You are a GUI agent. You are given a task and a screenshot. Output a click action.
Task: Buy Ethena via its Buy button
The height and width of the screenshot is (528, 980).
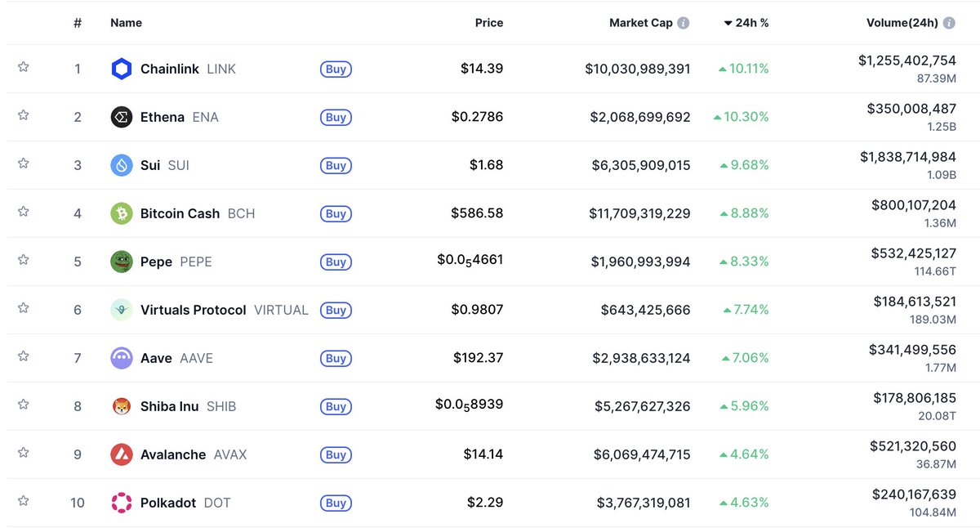pos(336,118)
